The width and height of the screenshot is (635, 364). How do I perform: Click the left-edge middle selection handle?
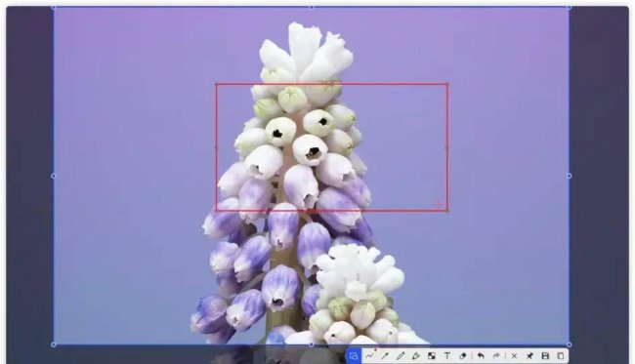coord(54,176)
